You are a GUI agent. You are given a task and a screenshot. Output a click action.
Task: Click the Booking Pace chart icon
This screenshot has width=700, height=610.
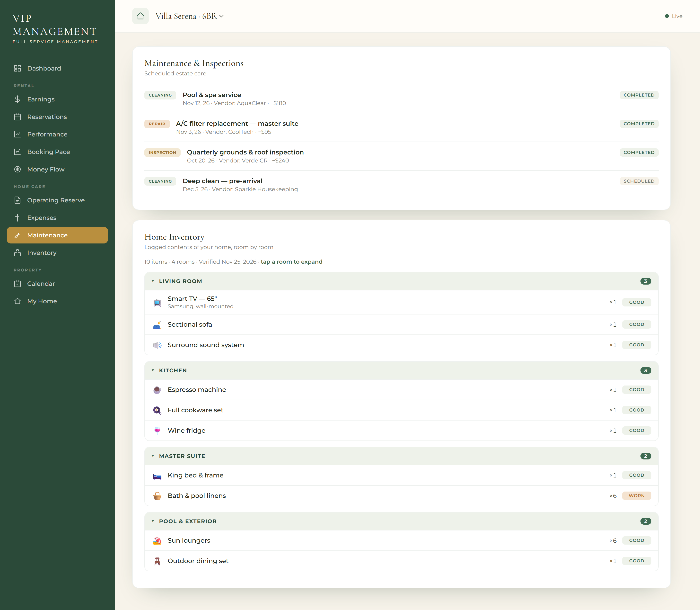click(18, 152)
